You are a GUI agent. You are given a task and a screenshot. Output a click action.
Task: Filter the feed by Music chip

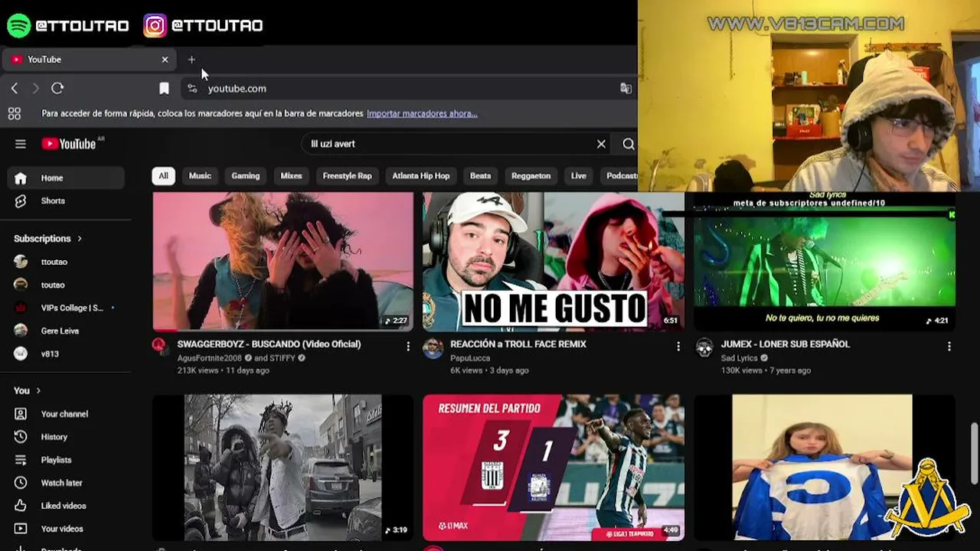coord(200,176)
